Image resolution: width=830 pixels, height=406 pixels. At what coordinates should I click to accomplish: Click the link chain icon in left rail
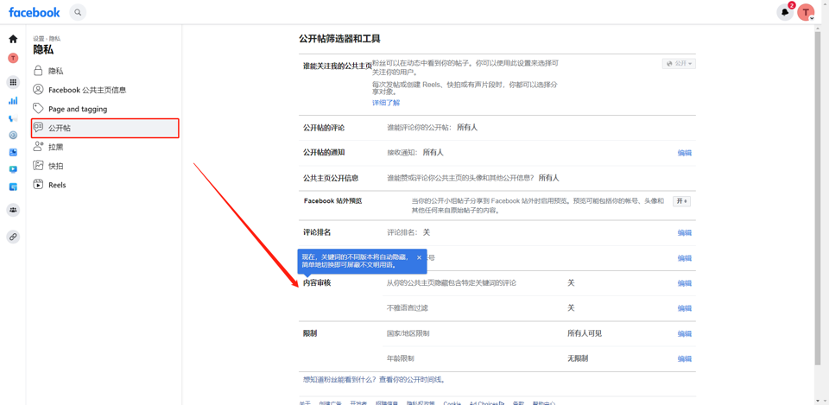click(x=13, y=237)
